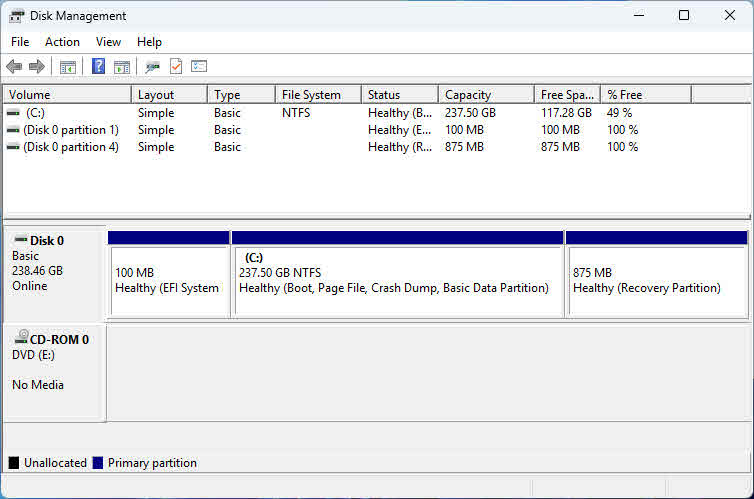The height and width of the screenshot is (499, 754).
Task: Sort by the File System column header
Action: click(319, 95)
